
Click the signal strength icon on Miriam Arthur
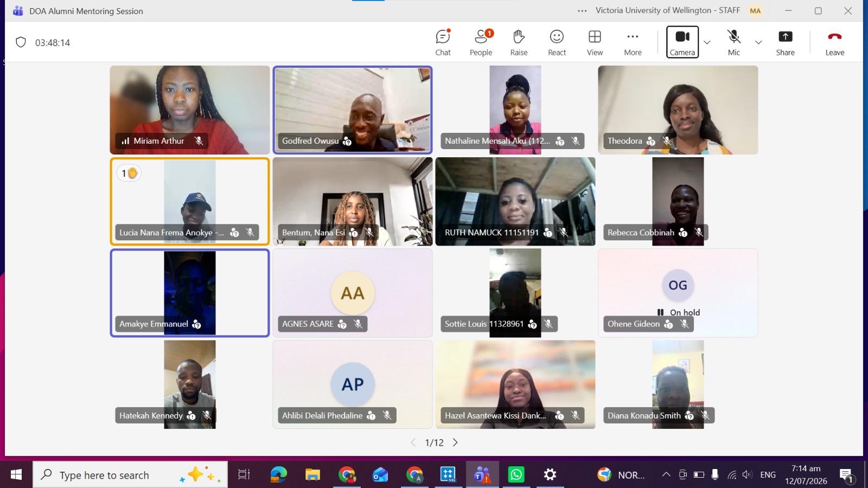125,141
